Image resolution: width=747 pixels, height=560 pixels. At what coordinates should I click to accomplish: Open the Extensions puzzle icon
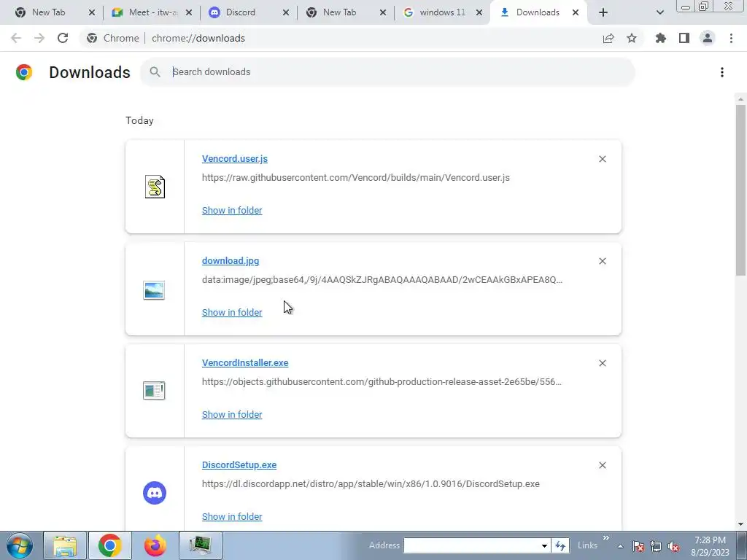(661, 38)
